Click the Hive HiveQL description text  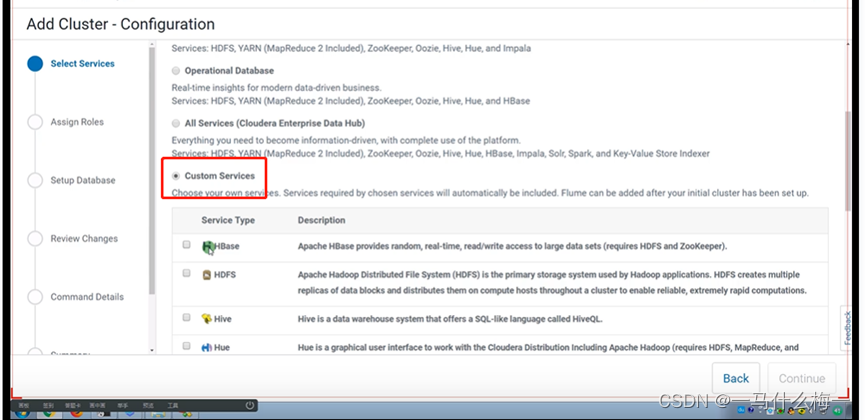pos(450,319)
